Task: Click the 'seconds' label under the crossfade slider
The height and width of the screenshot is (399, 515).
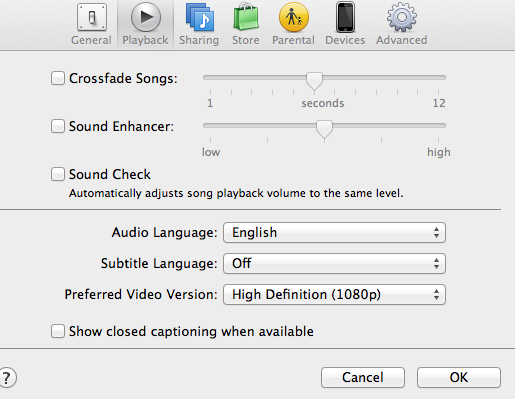Action: tap(323, 103)
